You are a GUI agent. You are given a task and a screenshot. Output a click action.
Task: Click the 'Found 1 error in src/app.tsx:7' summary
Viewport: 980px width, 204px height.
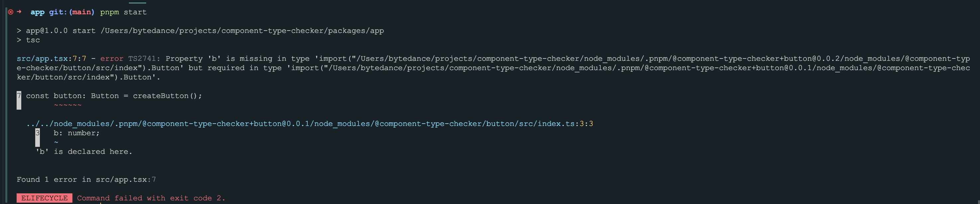pos(86,180)
